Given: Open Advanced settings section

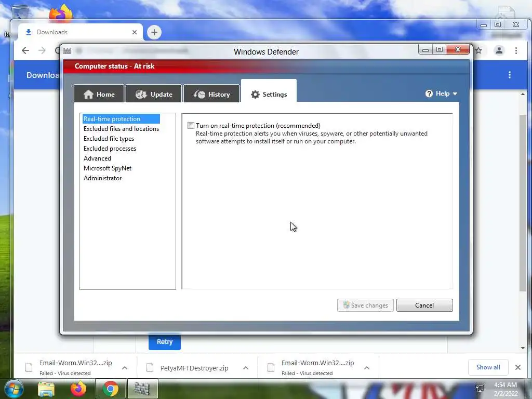Looking at the screenshot, I should [97, 158].
